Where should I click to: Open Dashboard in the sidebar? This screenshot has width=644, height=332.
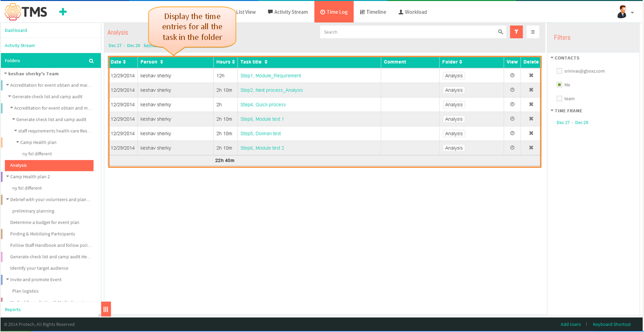pos(16,30)
